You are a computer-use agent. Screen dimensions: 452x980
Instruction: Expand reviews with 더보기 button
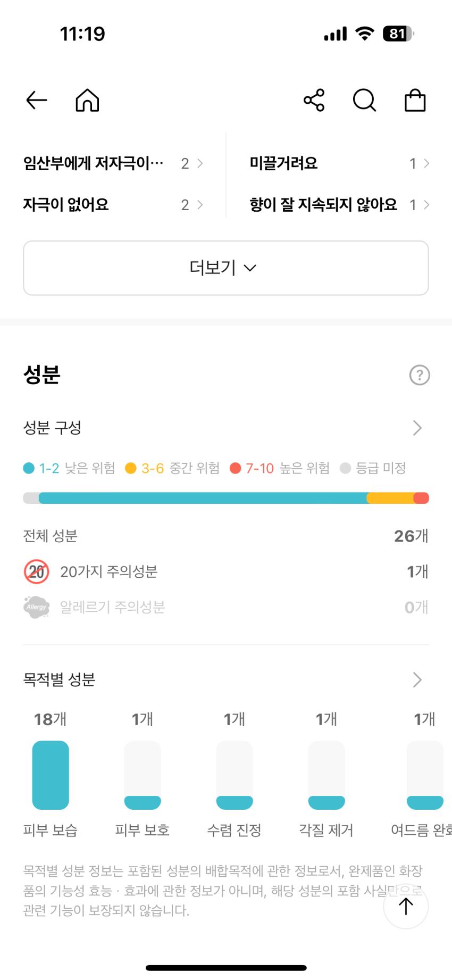click(x=226, y=268)
